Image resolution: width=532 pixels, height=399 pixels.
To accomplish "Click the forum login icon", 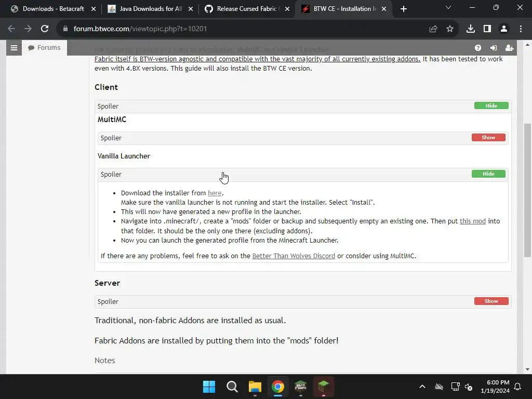I will [x=494, y=48].
